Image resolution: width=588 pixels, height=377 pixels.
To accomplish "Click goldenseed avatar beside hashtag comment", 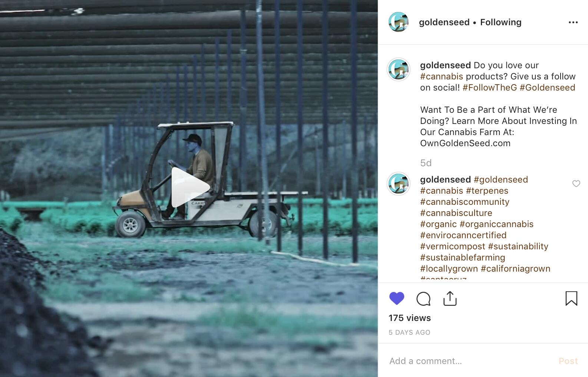I will coord(399,183).
